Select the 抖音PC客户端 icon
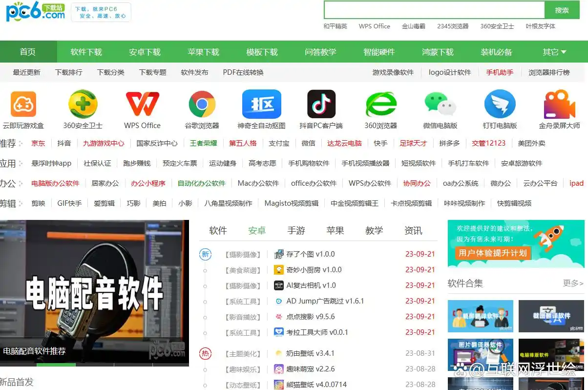Viewport: 588px width, 390px height. tap(321, 104)
